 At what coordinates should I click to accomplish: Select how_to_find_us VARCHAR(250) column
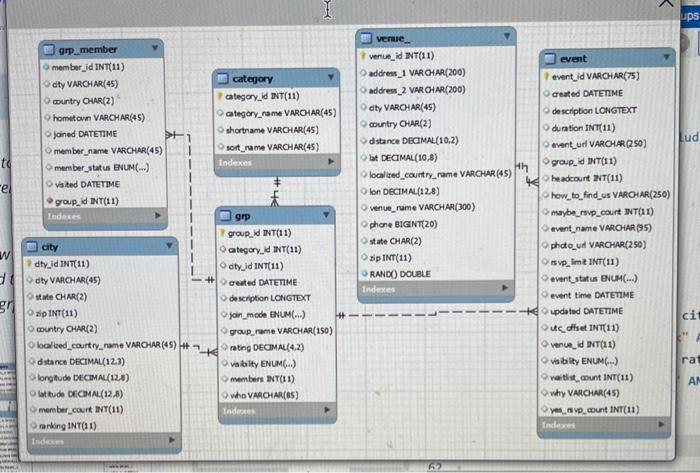tap(610, 195)
